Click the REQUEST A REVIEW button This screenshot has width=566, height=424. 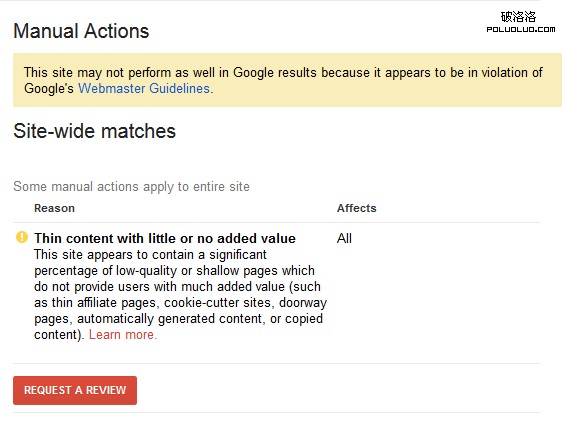[75, 390]
